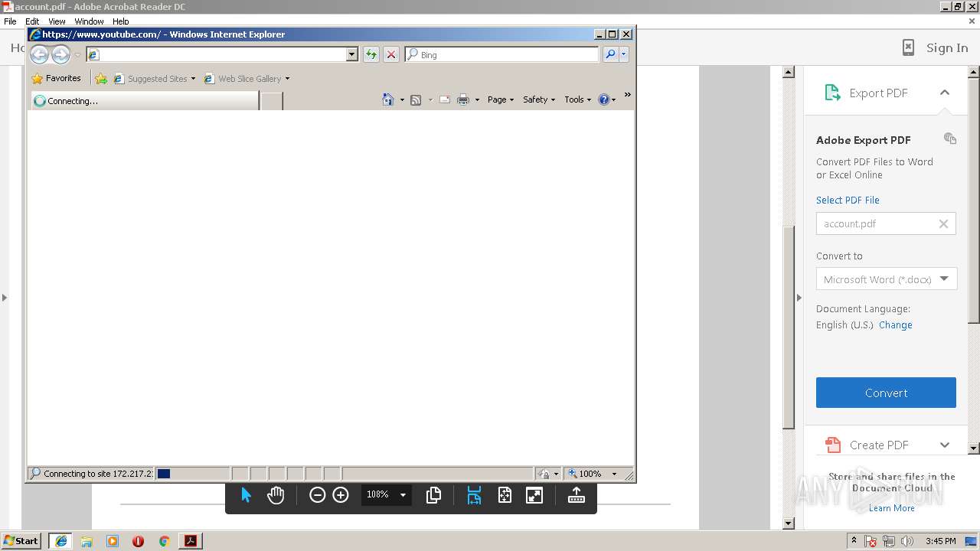The width and height of the screenshot is (980, 551).
Task: Click the IE Help question mark icon
Action: 604,99
